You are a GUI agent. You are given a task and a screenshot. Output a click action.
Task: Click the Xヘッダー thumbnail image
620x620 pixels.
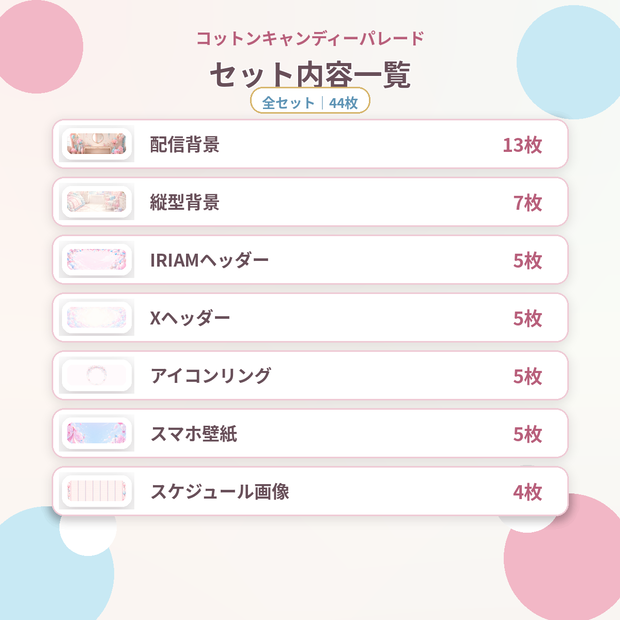(96, 317)
